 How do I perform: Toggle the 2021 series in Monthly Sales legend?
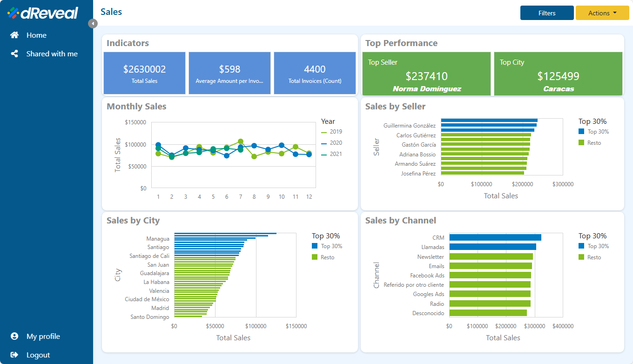click(331, 154)
